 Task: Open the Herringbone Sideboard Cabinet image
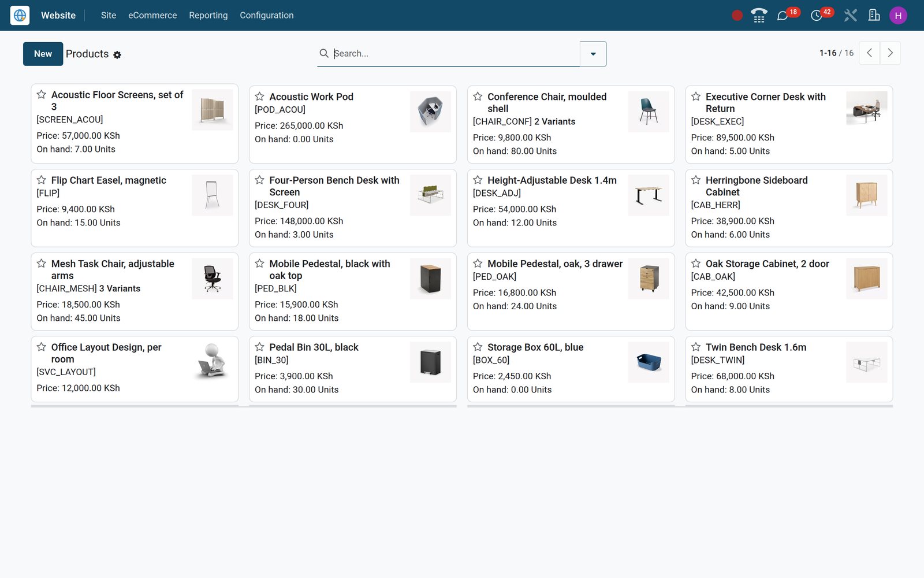click(867, 195)
